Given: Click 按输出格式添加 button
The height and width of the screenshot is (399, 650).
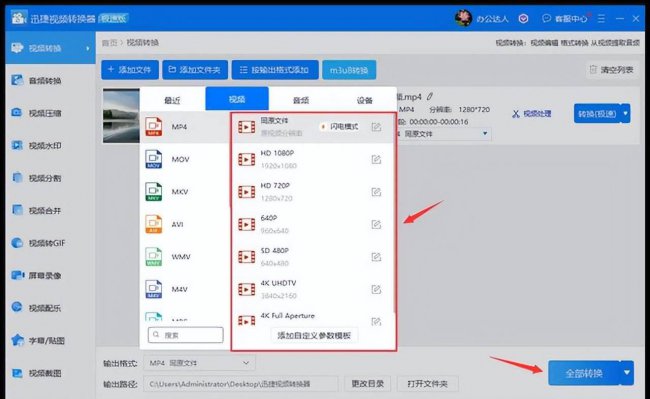Looking at the screenshot, I should click(x=275, y=70).
